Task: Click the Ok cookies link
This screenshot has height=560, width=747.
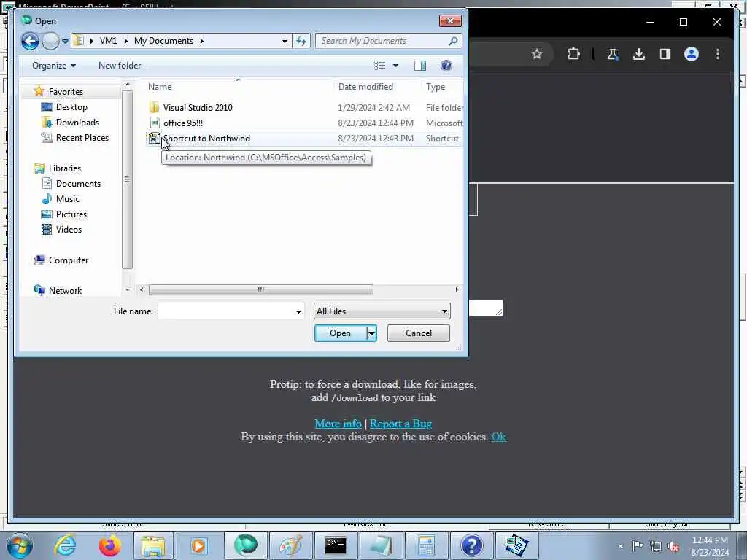Action: 499,437
